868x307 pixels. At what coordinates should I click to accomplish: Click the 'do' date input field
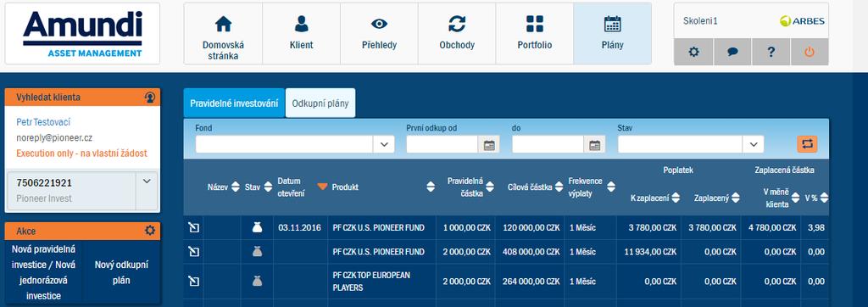coord(548,145)
